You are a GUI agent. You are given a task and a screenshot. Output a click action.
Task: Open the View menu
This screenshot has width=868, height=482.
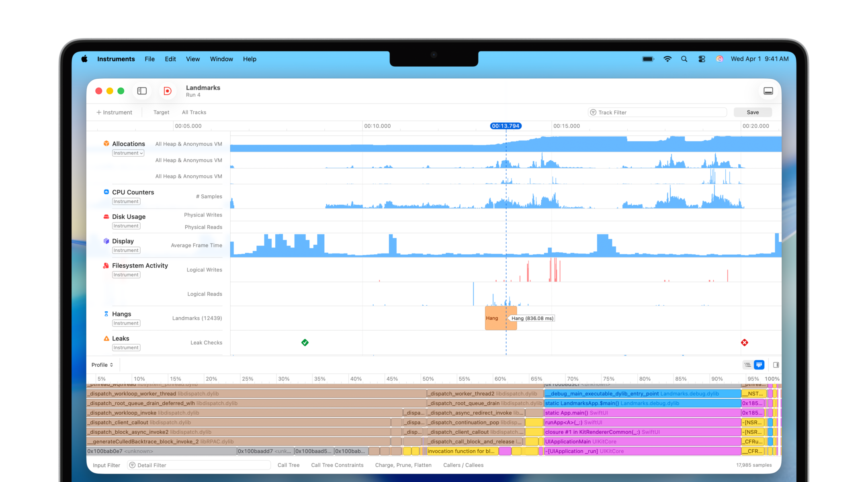click(x=192, y=59)
